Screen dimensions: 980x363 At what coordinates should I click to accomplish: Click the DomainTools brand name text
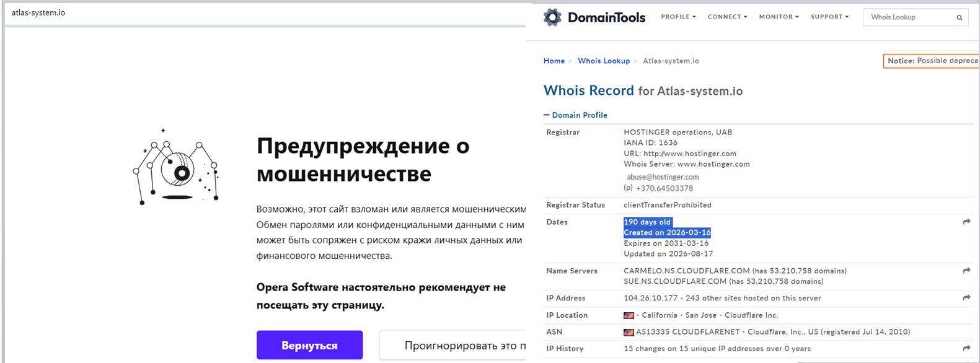coord(607,17)
